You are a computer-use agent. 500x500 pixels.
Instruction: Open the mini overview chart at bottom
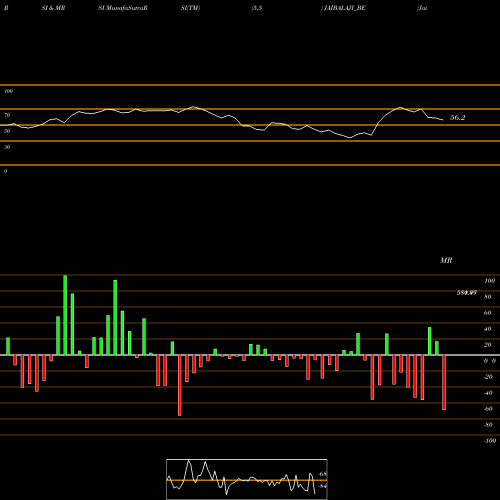coord(247,479)
